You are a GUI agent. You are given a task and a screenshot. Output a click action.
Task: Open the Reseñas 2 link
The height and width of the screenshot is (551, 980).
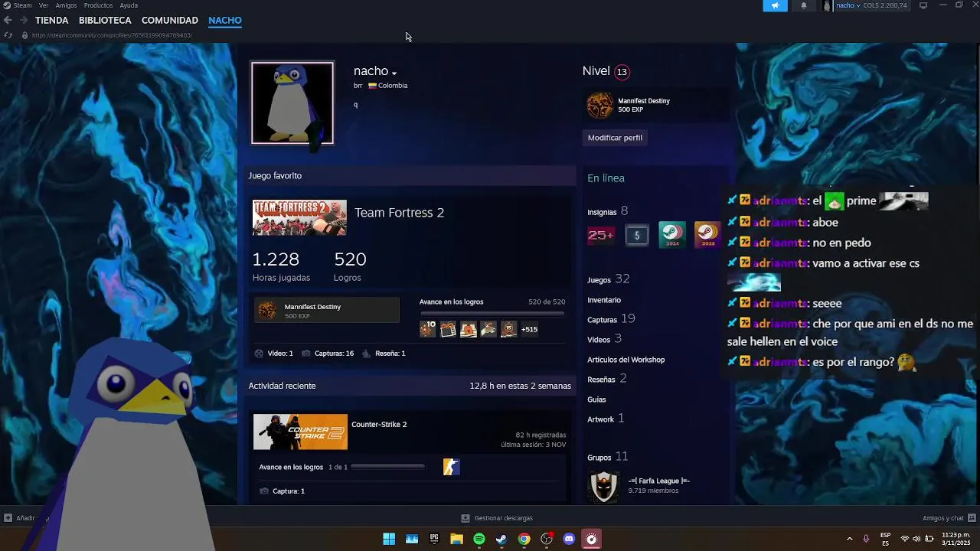coord(607,379)
